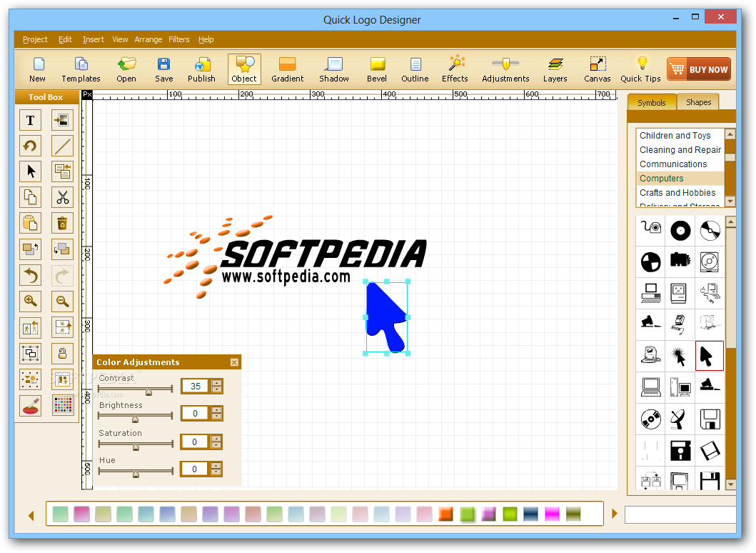Pick the dark navy blue gradient swatch
This screenshot has height=553, width=756.
tap(531, 514)
